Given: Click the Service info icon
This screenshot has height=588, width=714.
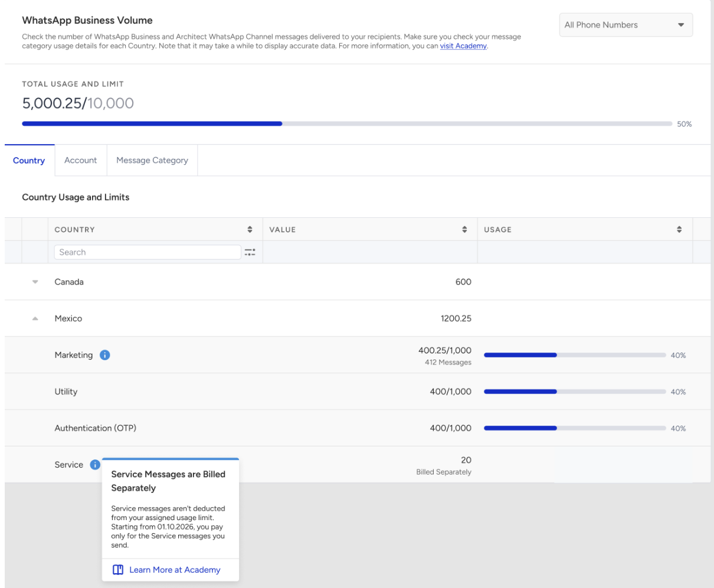Looking at the screenshot, I should (x=95, y=465).
